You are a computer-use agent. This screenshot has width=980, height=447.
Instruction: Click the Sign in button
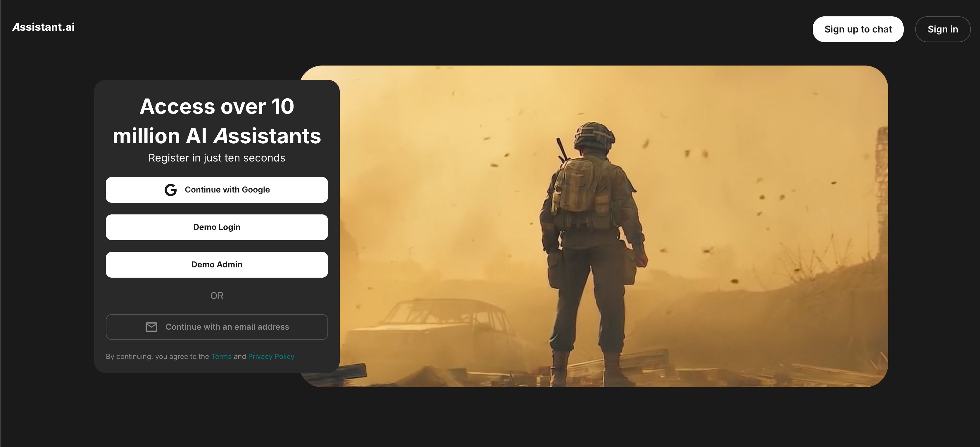942,29
